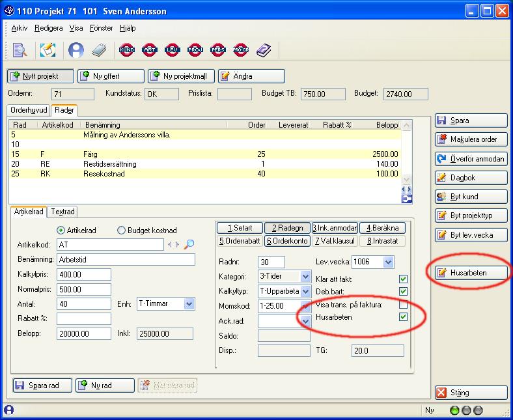Image resolution: width=513 pixels, height=420 pixels.
Task: Open the Dagbok button
Action: [x=471, y=178]
